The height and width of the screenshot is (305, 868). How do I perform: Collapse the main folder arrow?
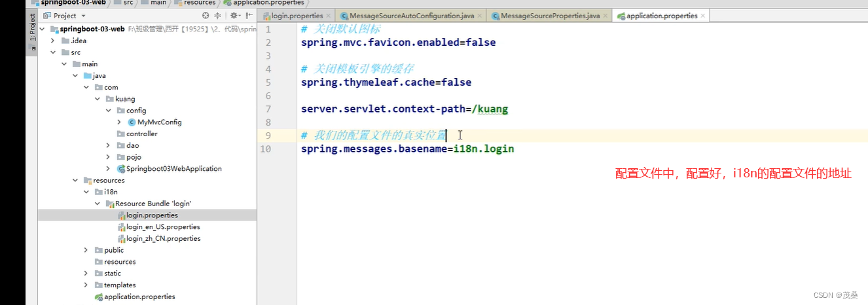pyautogui.click(x=64, y=64)
